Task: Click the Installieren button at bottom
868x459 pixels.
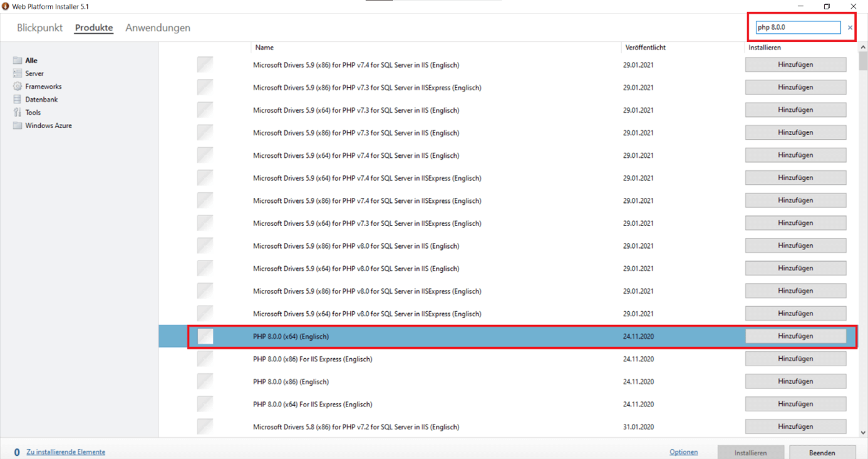Action: (750, 452)
